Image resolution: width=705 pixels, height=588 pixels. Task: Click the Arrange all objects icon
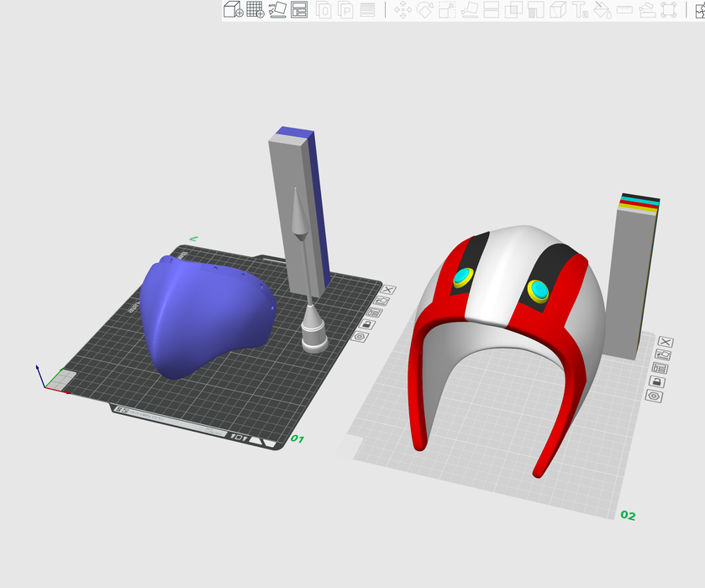[299, 10]
